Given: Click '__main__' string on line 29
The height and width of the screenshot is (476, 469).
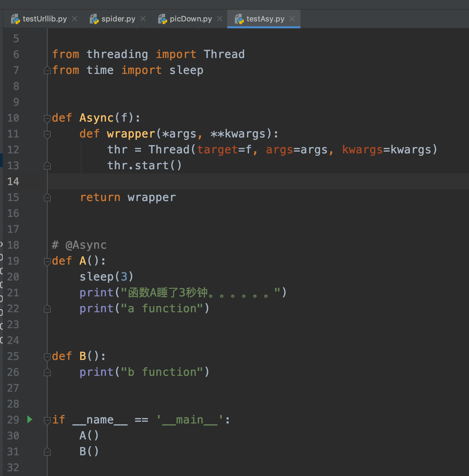Looking at the screenshot, I should click(190, 420).
